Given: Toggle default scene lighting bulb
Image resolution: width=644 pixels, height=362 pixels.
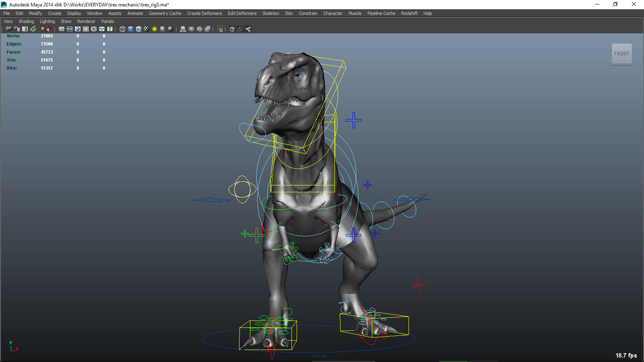Looking at the screenshot, I should (154, 29).
